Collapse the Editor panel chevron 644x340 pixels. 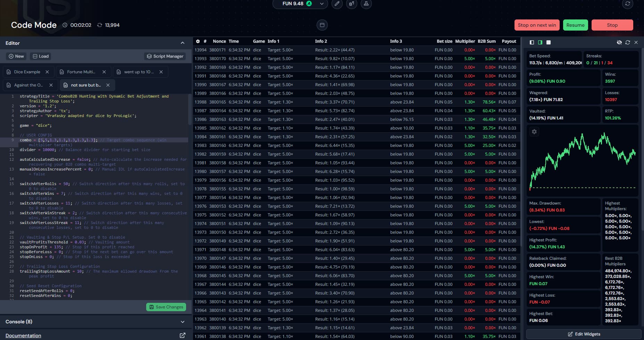[183, 43]
